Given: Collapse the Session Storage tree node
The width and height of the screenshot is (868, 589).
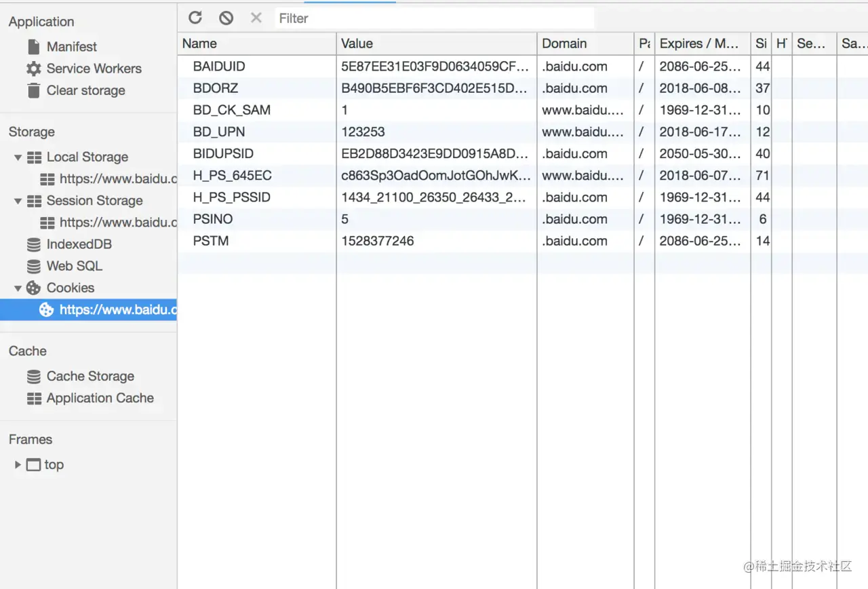Looking at the screenshot, I should tap(18, 201).
